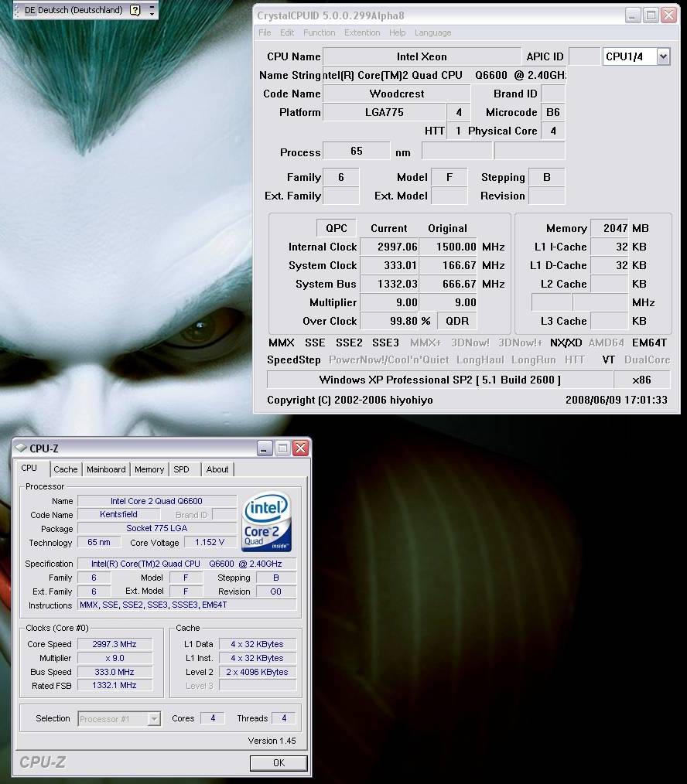687x784 pixels.
Task: Click the Core Voltage value 1.152 V
Action: (210, 542)
